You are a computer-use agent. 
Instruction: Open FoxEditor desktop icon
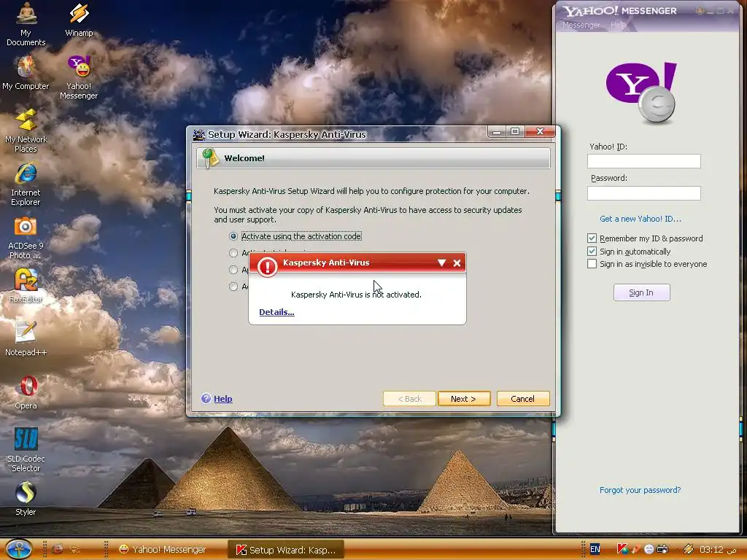26,285
